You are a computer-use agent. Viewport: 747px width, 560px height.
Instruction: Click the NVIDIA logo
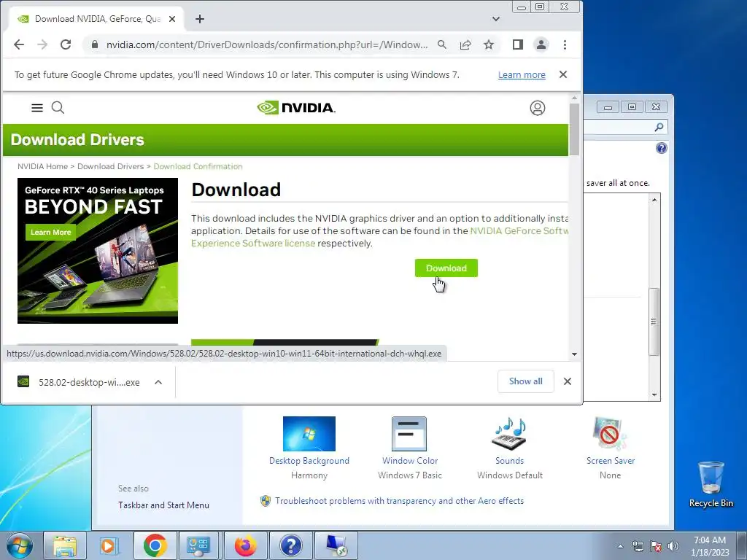pos(296,108)
